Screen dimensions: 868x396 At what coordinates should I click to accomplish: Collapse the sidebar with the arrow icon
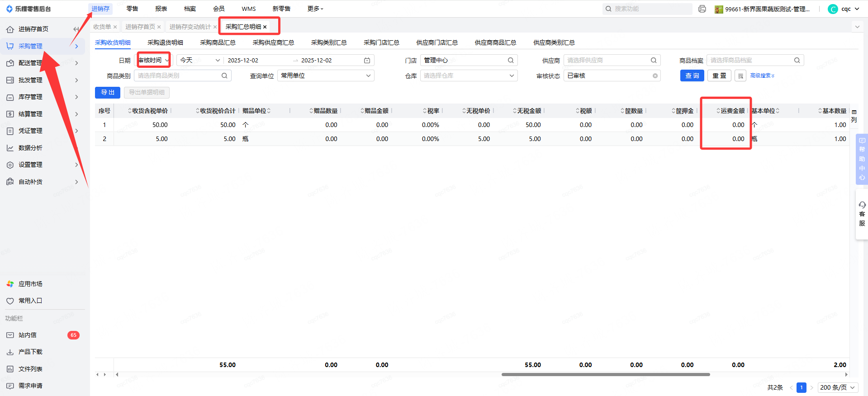point(76,29)
